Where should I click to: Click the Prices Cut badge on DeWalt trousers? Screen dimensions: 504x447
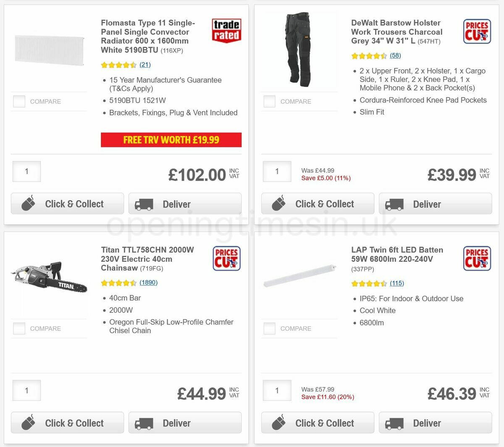[x=477, y=32]
